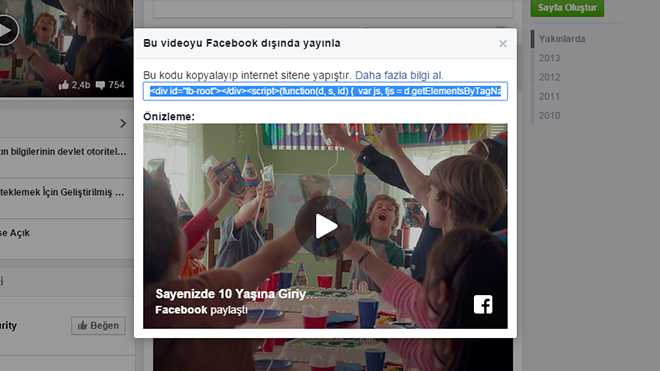Viewport: 660px width, 371px height.
Task: Jump to 2013 in timeline
Action: (x=549, y=58)
